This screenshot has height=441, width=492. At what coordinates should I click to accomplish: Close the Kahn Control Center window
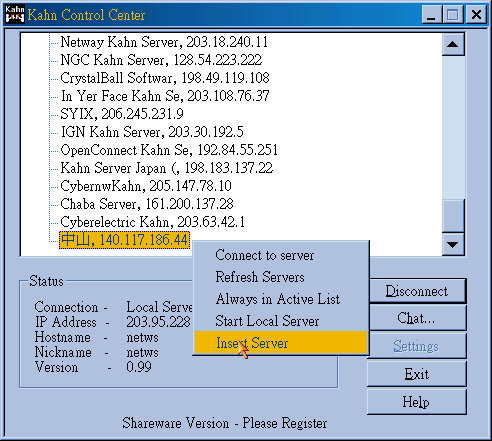476,15
